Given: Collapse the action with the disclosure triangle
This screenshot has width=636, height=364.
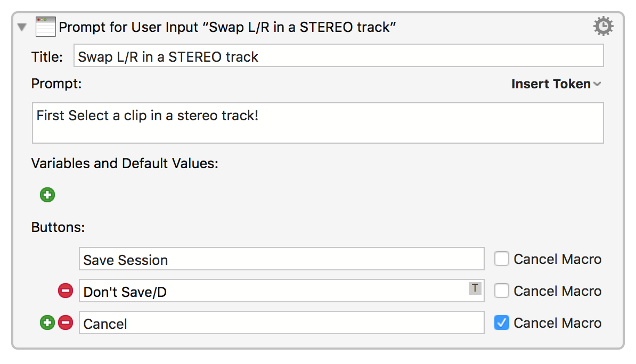Looking at the screenshot, I should (x=22, y=27).
